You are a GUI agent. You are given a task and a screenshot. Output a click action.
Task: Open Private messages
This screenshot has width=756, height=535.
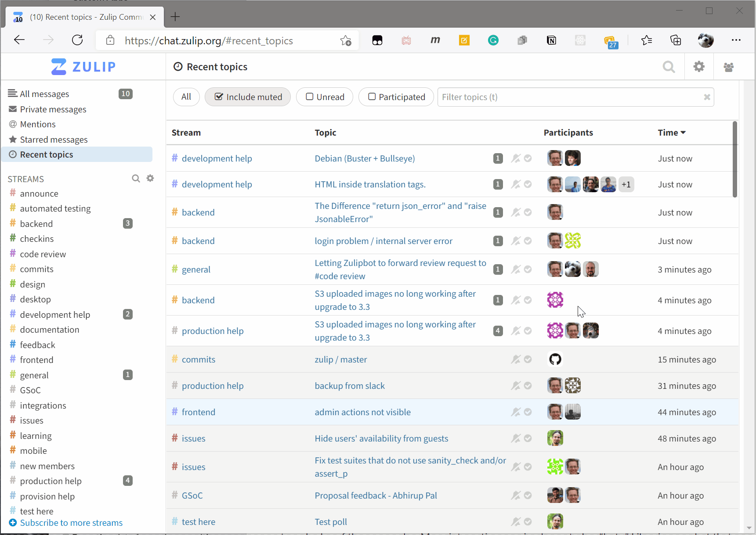tap(53, 109)
